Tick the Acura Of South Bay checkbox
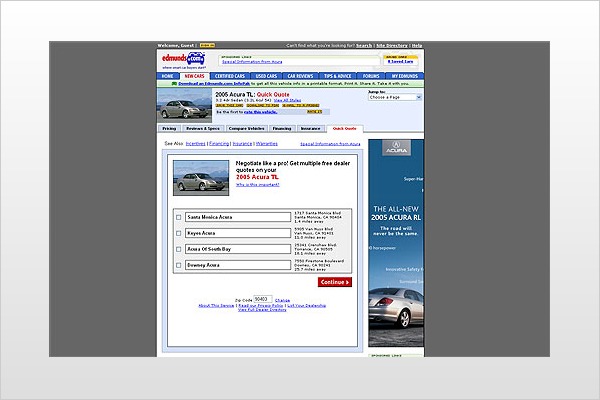 point(178,249)
